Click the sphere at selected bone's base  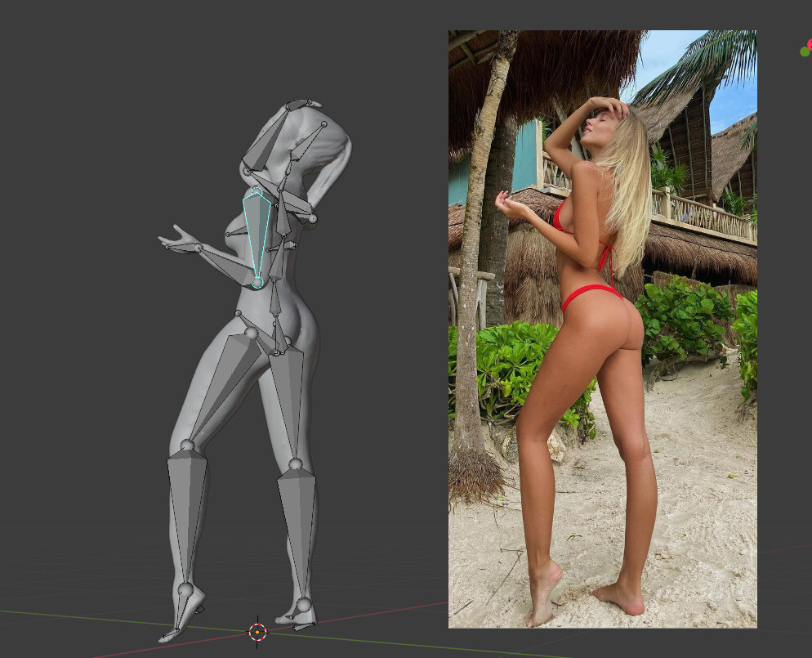pyautogui.click(x=257, y=282)
